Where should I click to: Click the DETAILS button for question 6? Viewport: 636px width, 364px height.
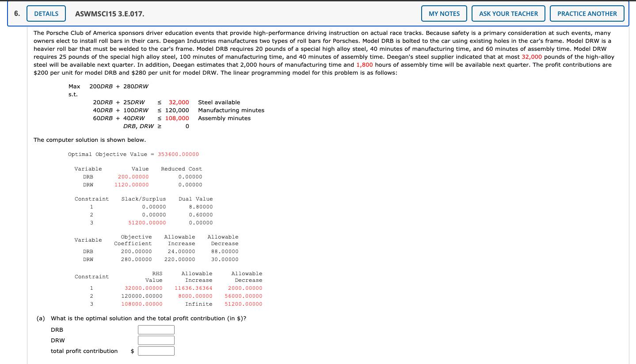pos(46,13)
